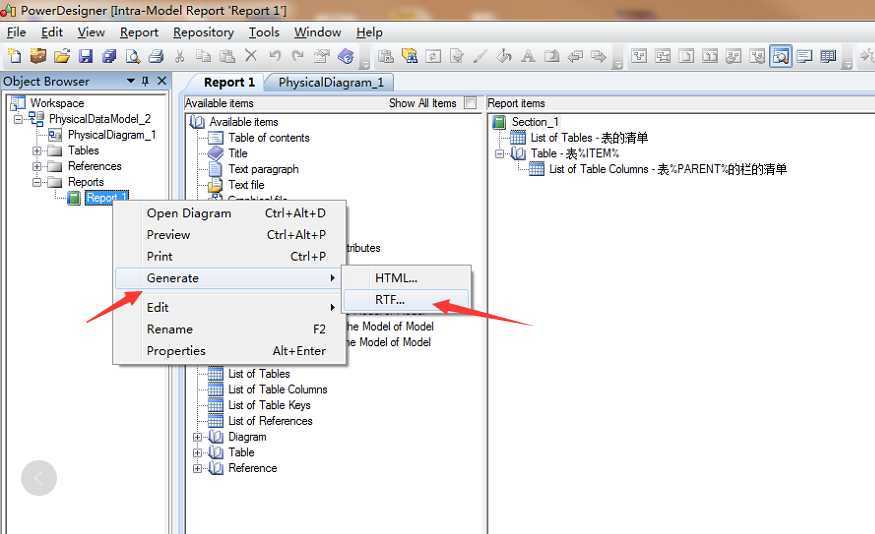Click the Cut scissors icon
Viewport: 875px width, 534px height.
point(180,56)
